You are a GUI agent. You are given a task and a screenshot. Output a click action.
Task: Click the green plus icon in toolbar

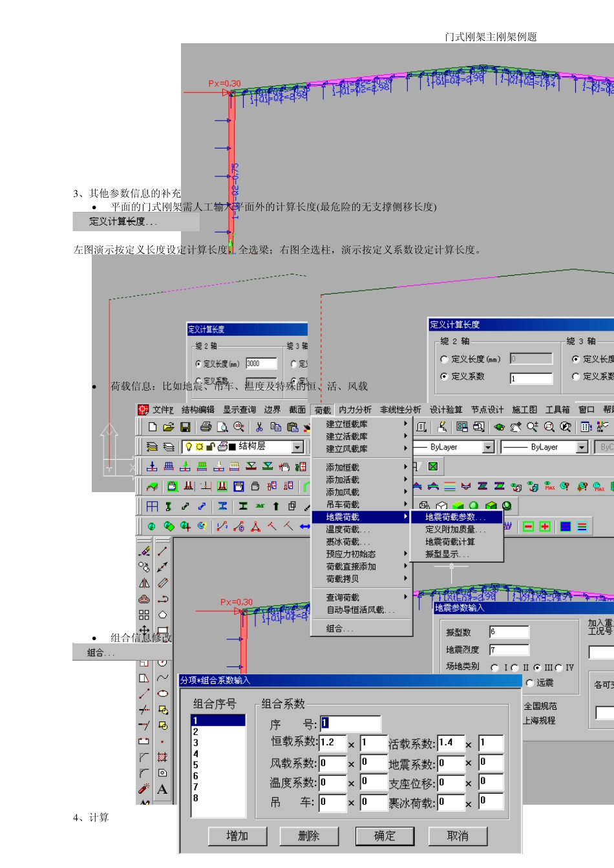545,527
